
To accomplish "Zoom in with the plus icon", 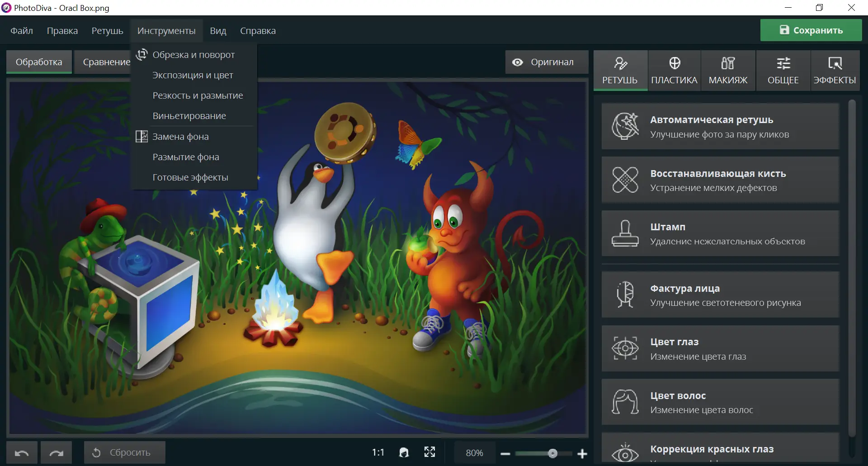I will click(582, 453).
